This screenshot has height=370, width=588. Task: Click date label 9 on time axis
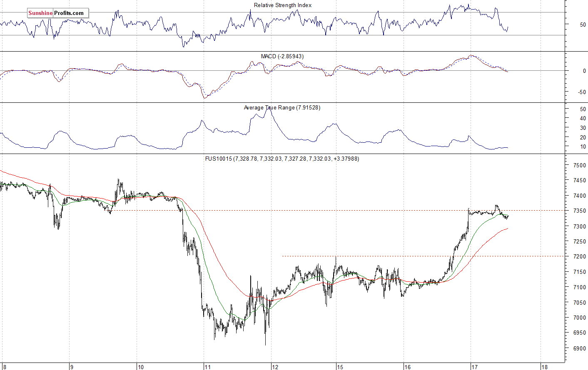72,367
